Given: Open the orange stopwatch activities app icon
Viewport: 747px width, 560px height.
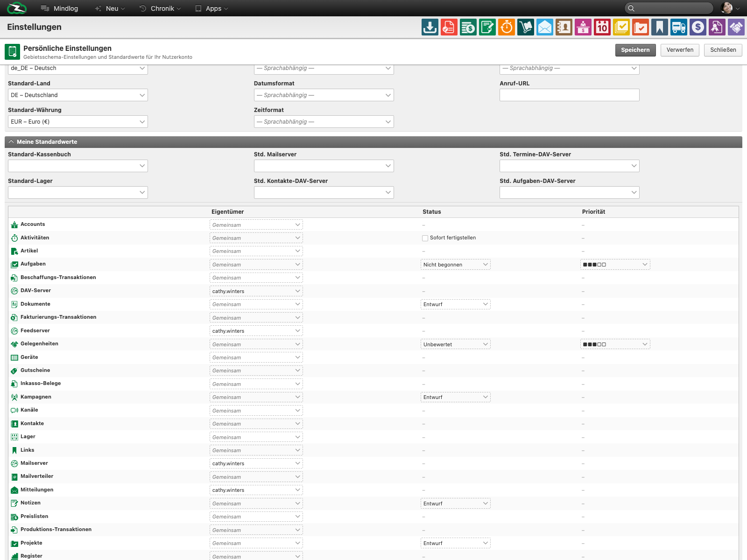Looking at the screenshot, I should 507,27.
